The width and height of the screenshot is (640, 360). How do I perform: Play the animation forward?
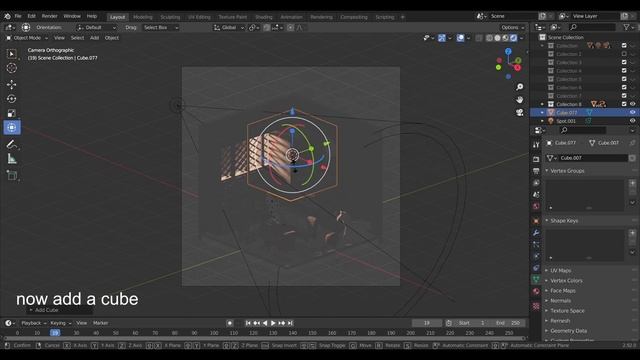pyautogui.click(x=273, y=323)
